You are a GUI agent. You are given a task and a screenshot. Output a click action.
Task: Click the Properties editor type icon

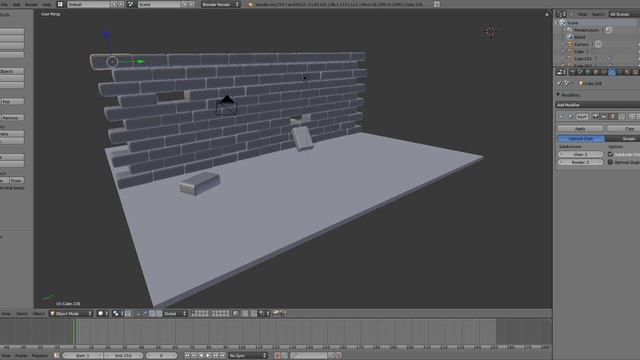point(561,72)
